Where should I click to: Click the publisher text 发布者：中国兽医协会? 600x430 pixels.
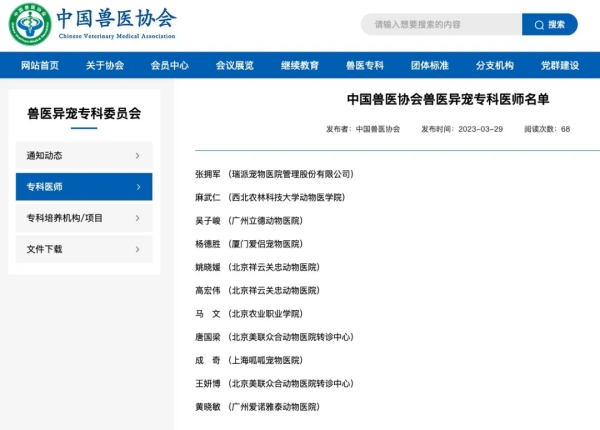coord(363,129)
